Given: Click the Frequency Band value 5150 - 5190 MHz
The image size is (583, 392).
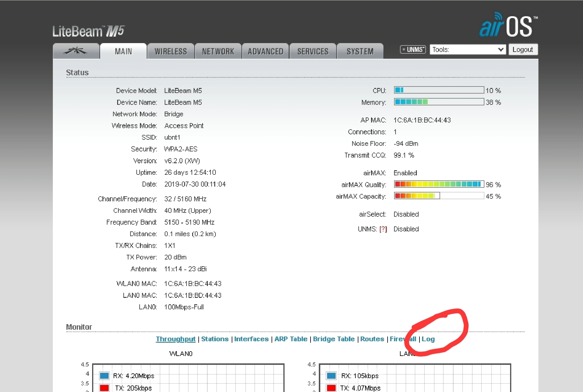Looking at the screenshot, I should click(x=189, y=222).
